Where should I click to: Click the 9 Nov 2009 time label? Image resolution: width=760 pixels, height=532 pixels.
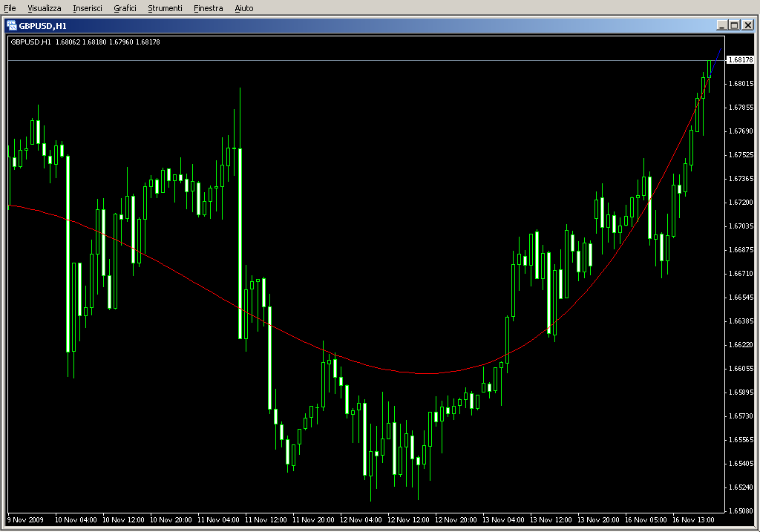point(25,520)
